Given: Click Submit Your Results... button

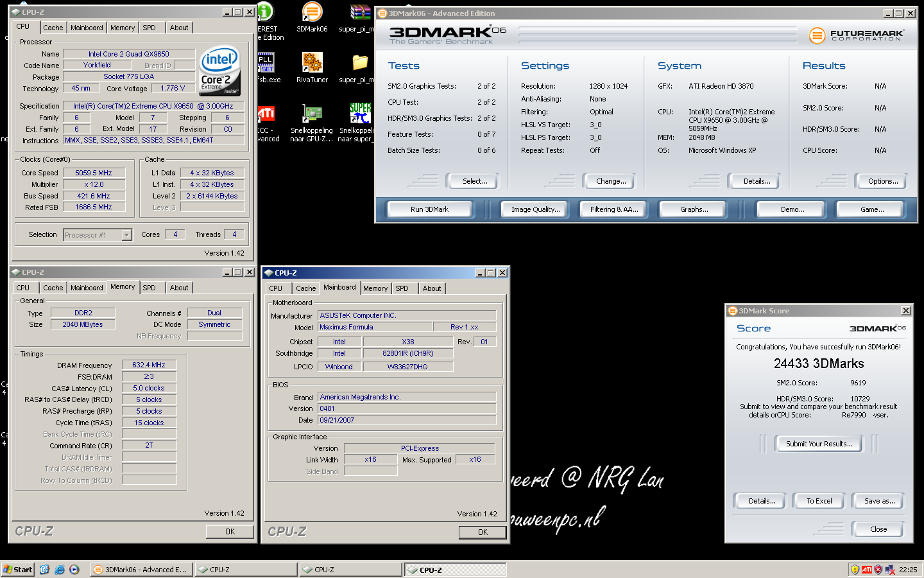Looking at the screenshot, I should [819, 444].
